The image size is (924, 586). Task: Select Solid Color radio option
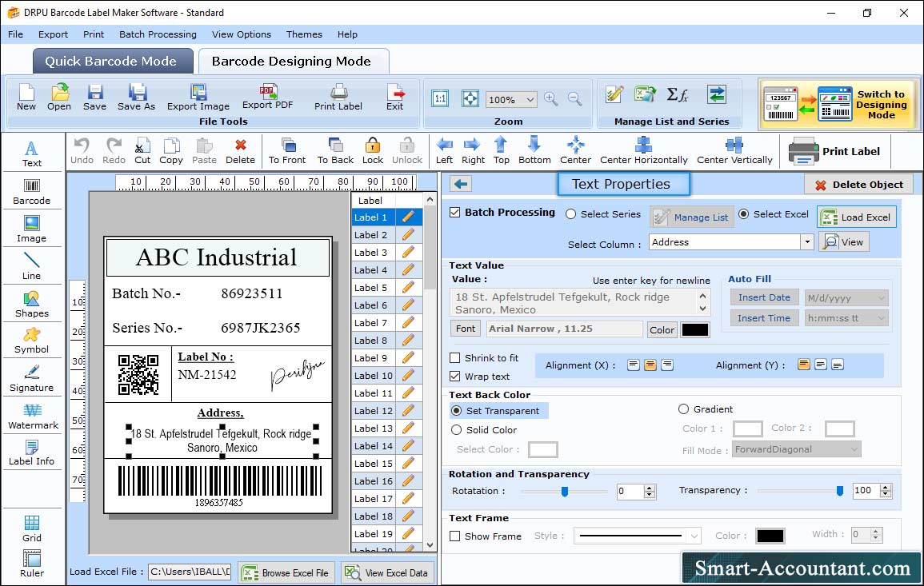click(x=456, y=430)
